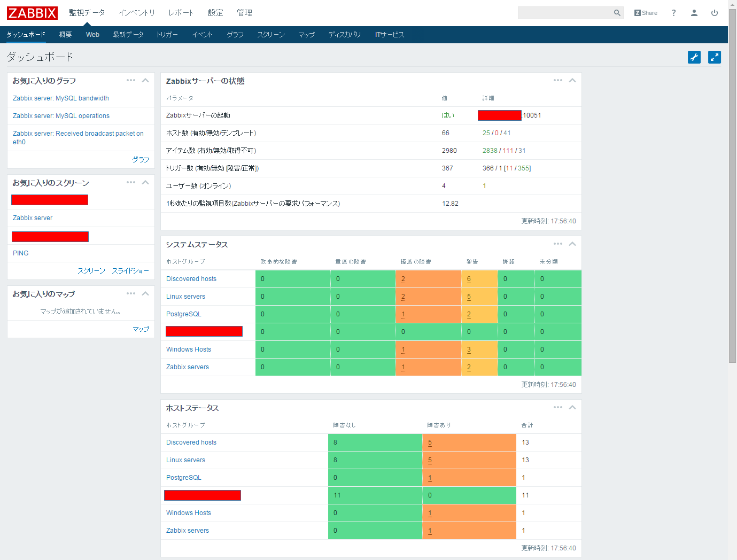The image size is (737, 560).
Task: Click warning count 3 for Windows Hosts
Action: [x=469, y=349]
